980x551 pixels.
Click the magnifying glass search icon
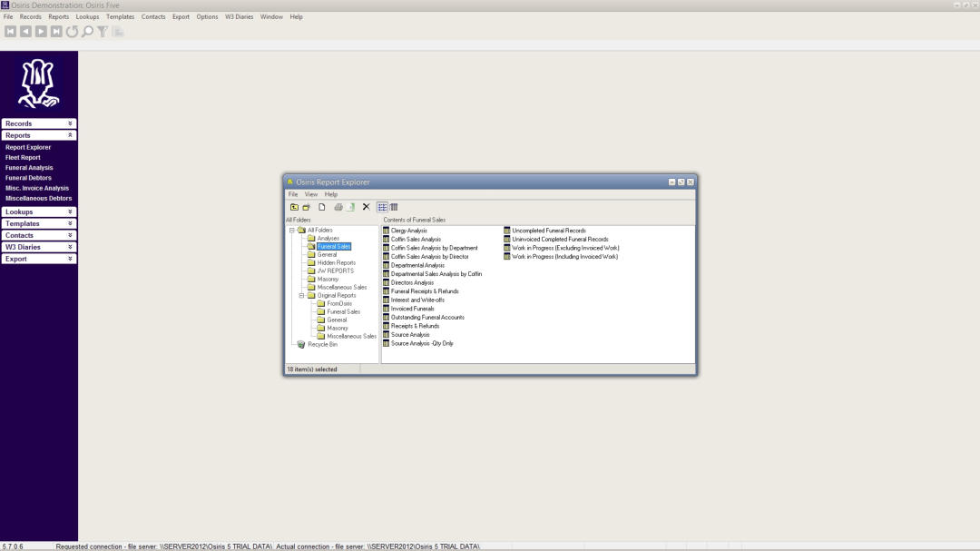[x=87, y=32]
